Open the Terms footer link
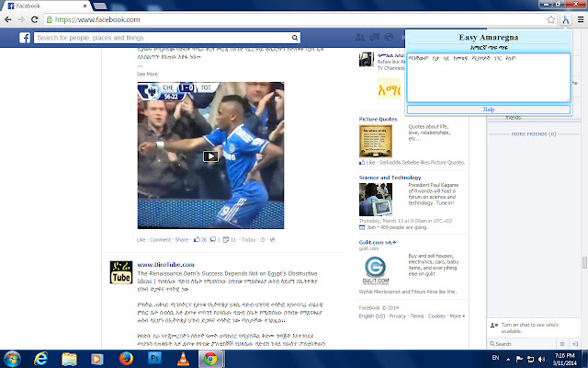 click(416, 316)
